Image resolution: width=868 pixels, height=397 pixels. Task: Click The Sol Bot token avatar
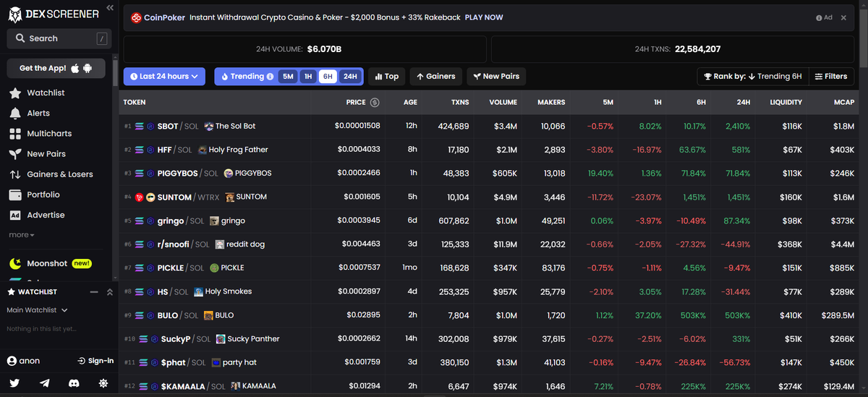coord(208,126)
